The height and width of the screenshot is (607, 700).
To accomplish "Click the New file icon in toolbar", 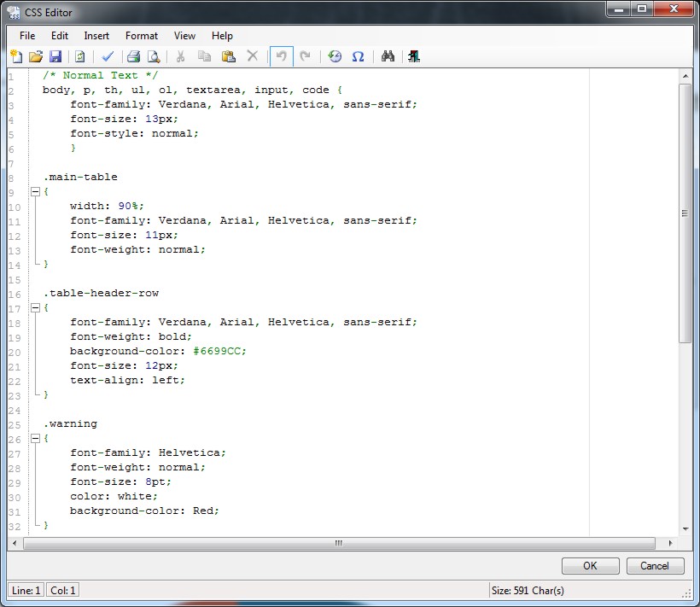I will click(16, 56).
